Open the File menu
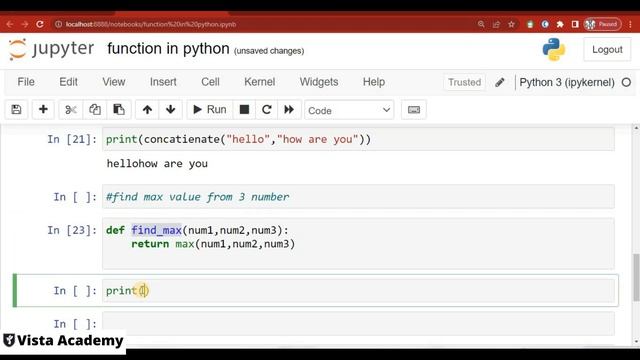 pyautogui.click(x=26, y=82)
